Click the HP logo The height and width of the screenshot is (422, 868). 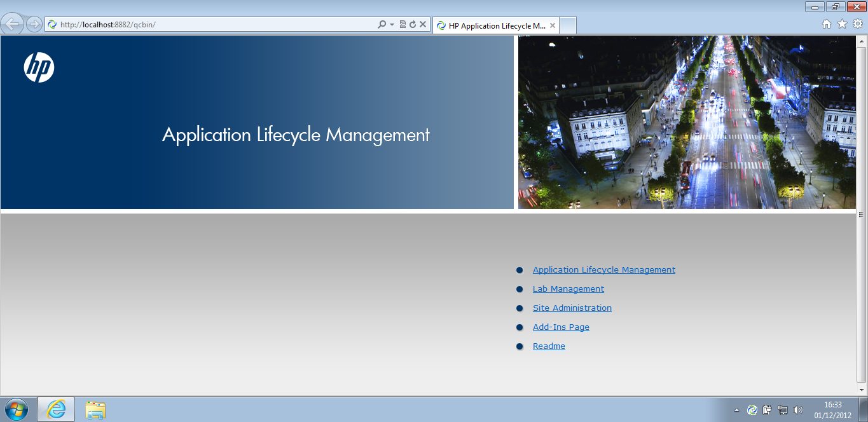39,68
